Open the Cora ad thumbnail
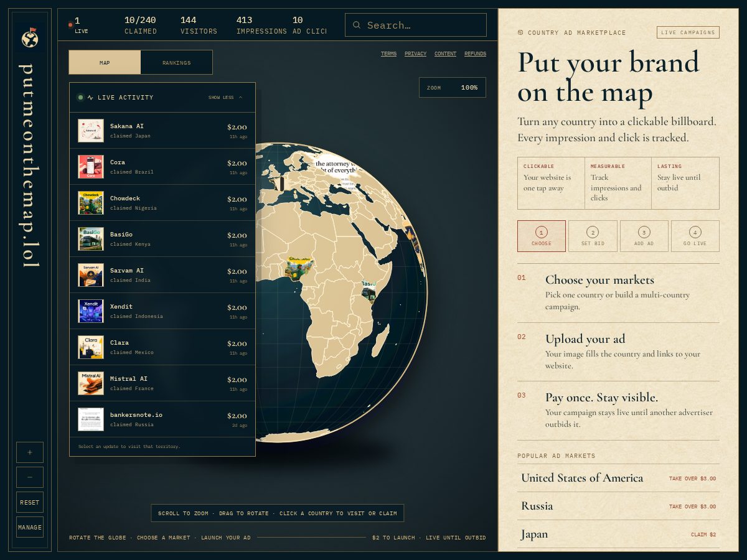The image size is (747, 560). [x=91, y=167]
